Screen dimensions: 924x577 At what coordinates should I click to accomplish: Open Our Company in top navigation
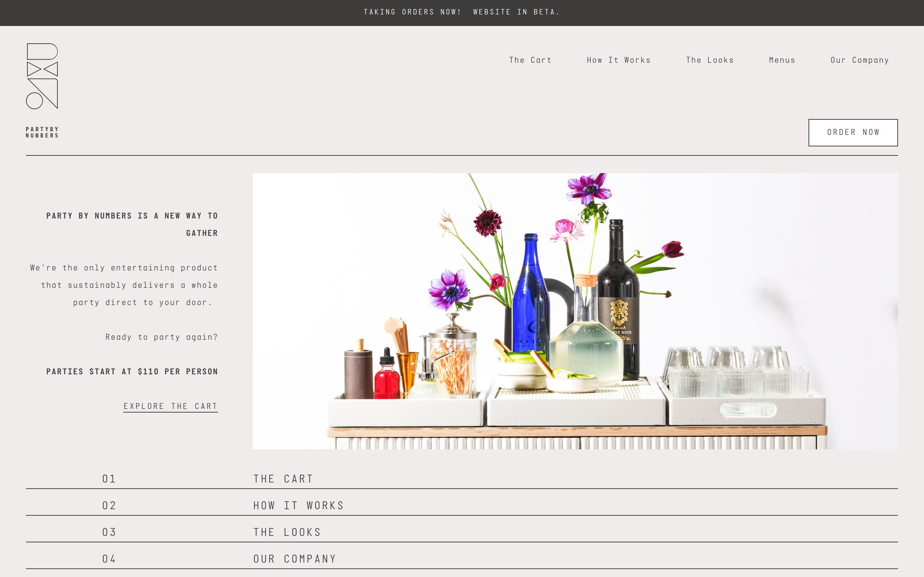coord(859,60)
